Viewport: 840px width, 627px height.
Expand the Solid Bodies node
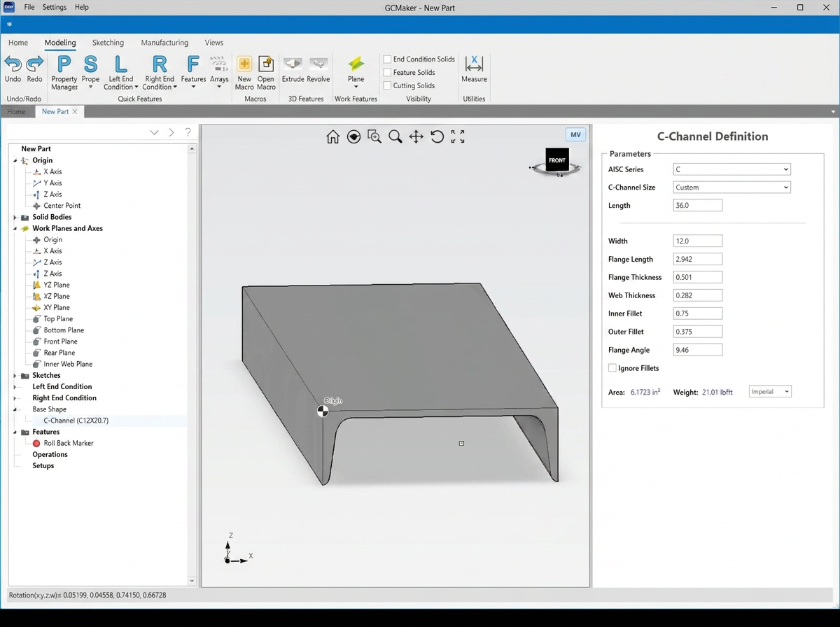pyautogui.click(x=15, y=218)
